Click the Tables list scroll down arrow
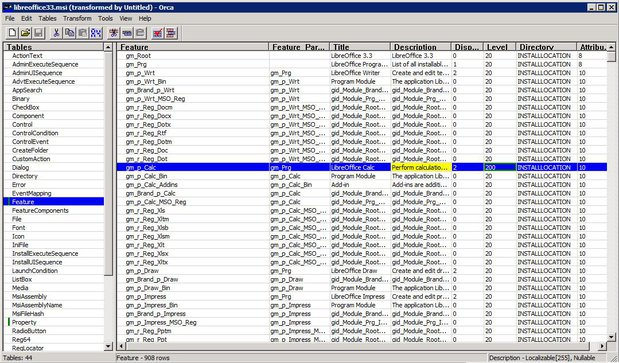619x363 pixels. point(108,346)
